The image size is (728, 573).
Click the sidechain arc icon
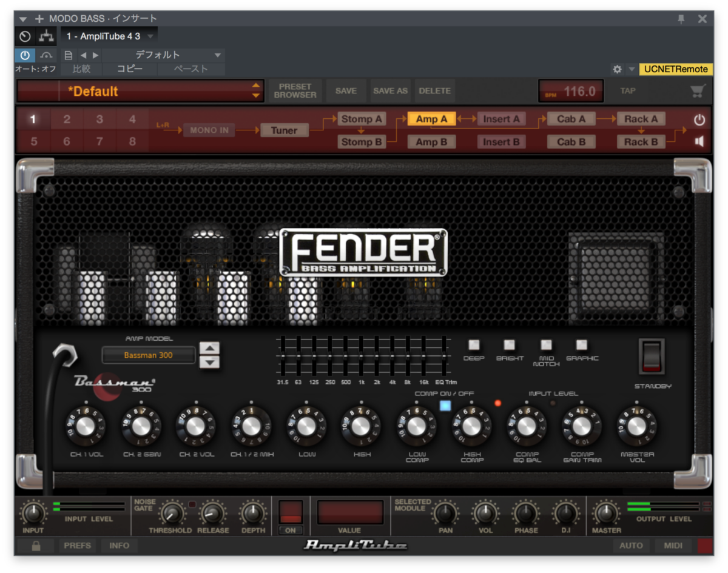[46, 55]
